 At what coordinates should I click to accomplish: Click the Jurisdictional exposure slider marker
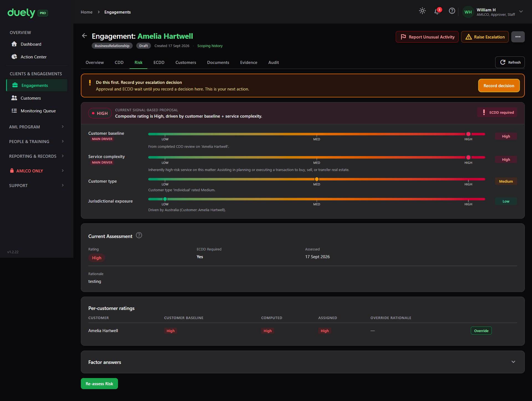coord(165,199)
